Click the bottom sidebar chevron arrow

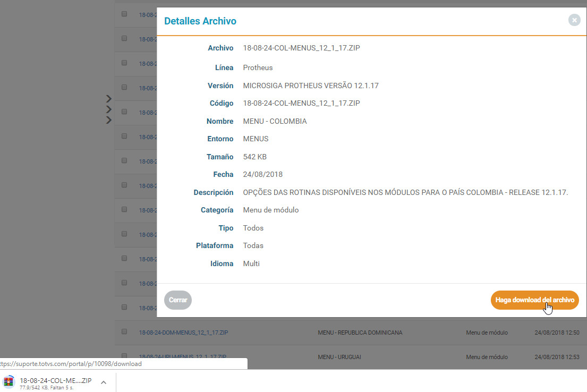click(108, 120)
